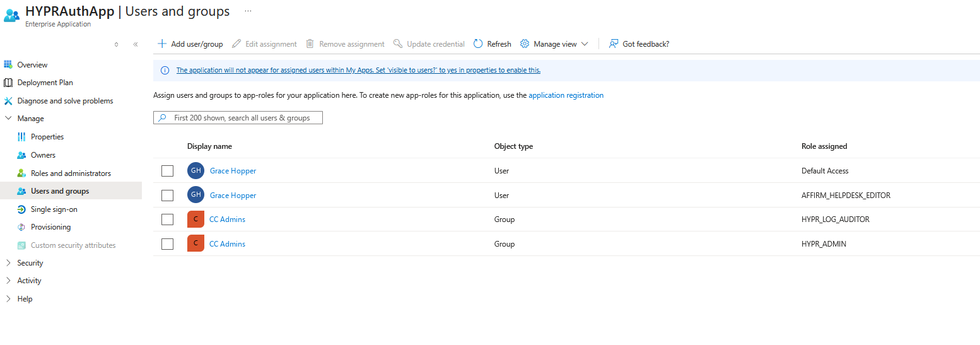
Task: Click the HYPRAuthApp enterprise application icon
Action: tap(11, 15)
